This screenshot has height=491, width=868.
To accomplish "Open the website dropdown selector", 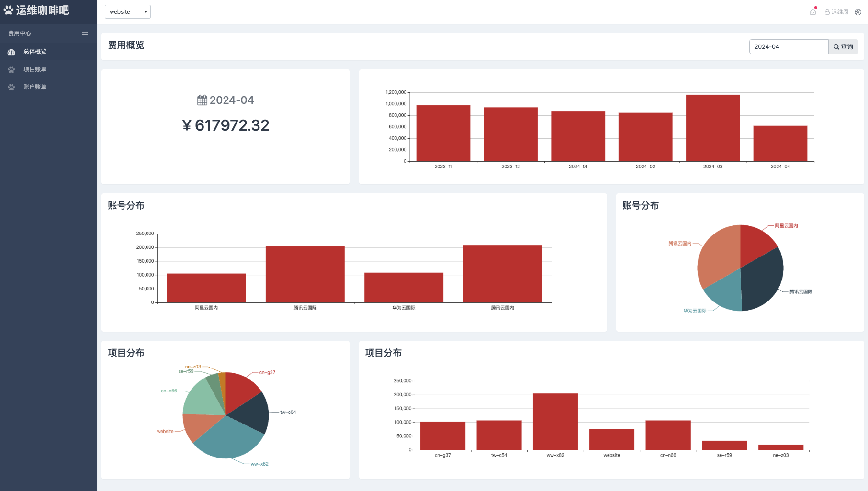I will [128, 12].
